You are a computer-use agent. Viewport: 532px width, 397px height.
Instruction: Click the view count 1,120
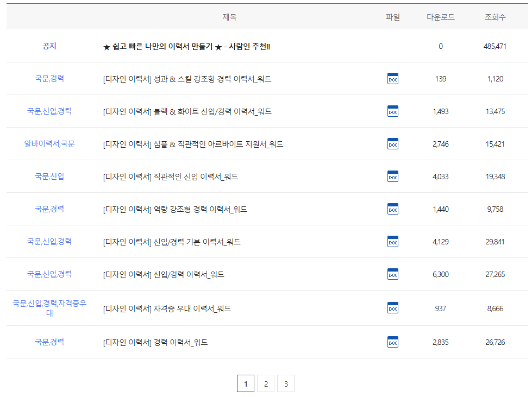(x=495, y=79)
